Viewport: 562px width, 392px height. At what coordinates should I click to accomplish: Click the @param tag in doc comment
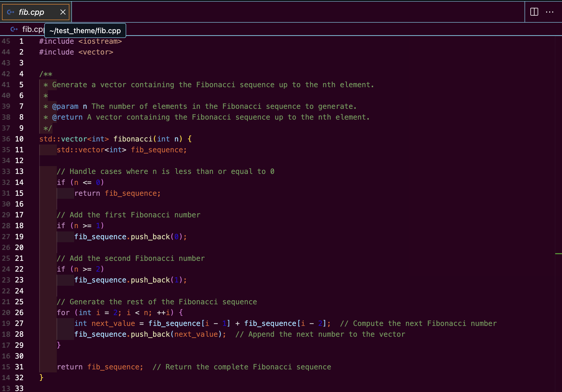(x=65, y=107)
